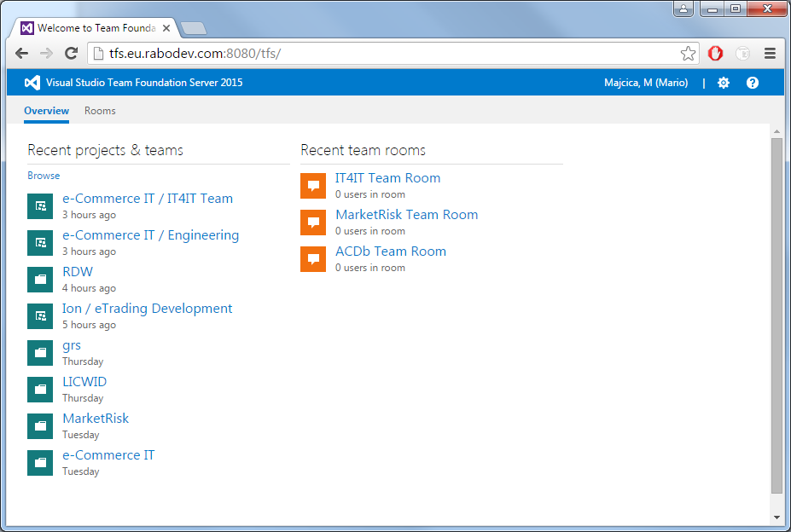Click 'Tuesday' under MarketRisk
This screenshot has height=532, width=791.
pos(81,435)
